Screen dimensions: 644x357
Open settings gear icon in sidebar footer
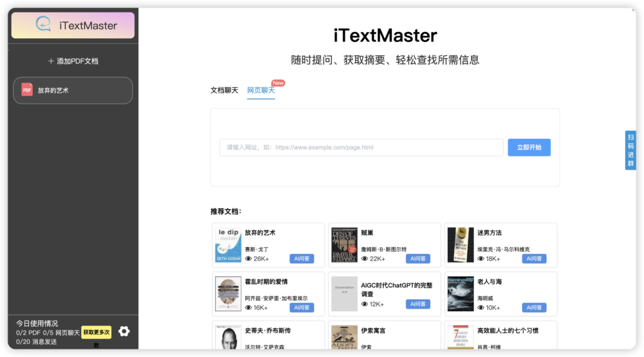click(x=124, y=331)
